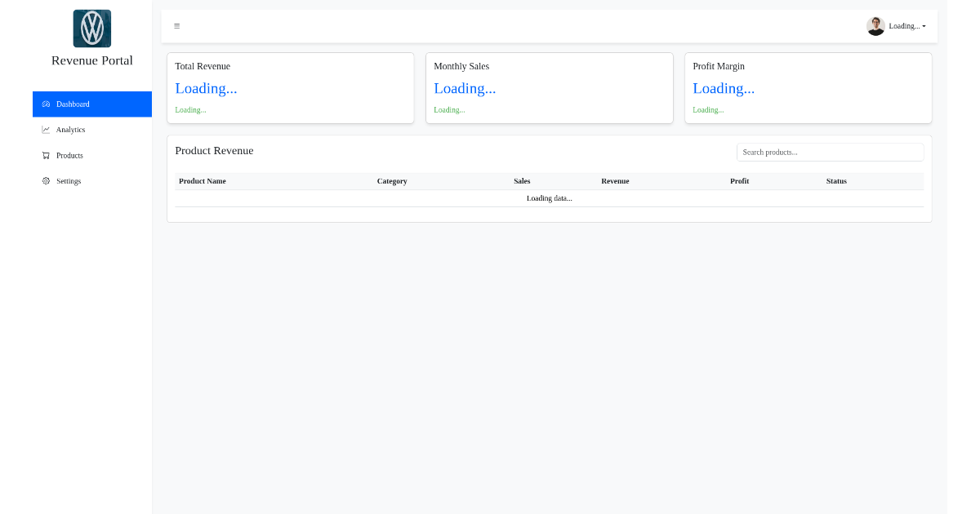This screenshot has height=514, width=980.
Task: Select the highlighted Dashboard menu entry
Action: click(72, 104)
